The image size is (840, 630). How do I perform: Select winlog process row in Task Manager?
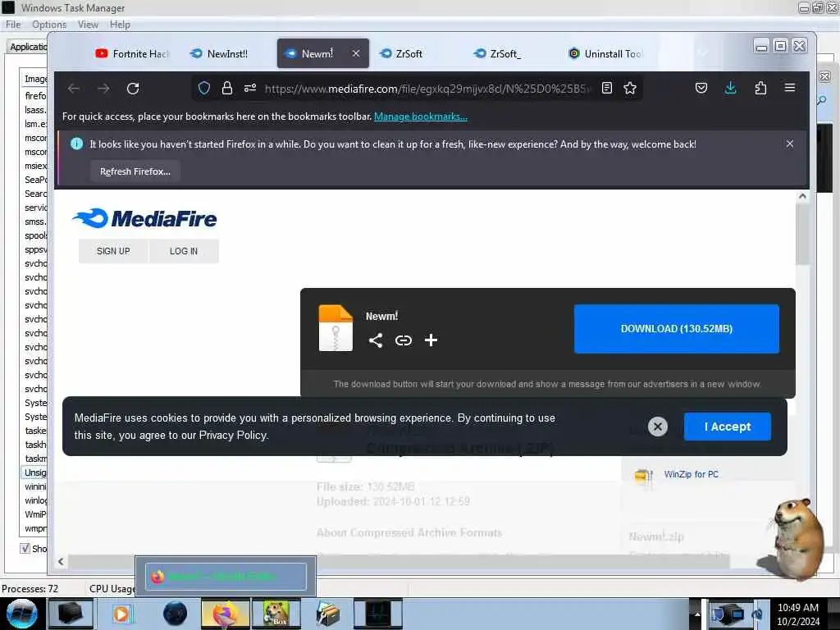pos(35,500)
